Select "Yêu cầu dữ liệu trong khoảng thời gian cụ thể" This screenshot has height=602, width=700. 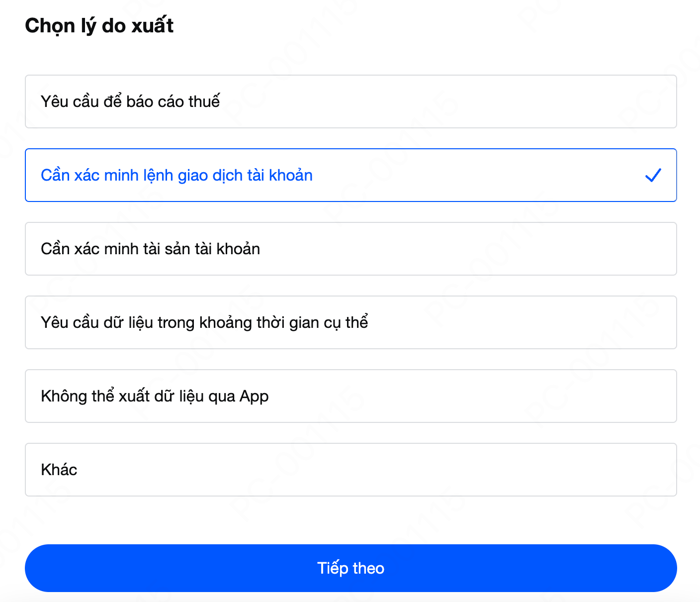pos(350,322)
